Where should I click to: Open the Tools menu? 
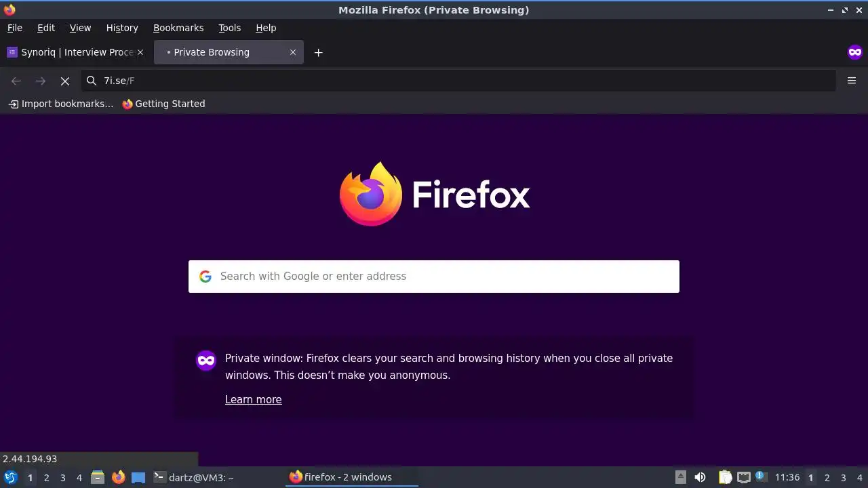coord(229,28)
